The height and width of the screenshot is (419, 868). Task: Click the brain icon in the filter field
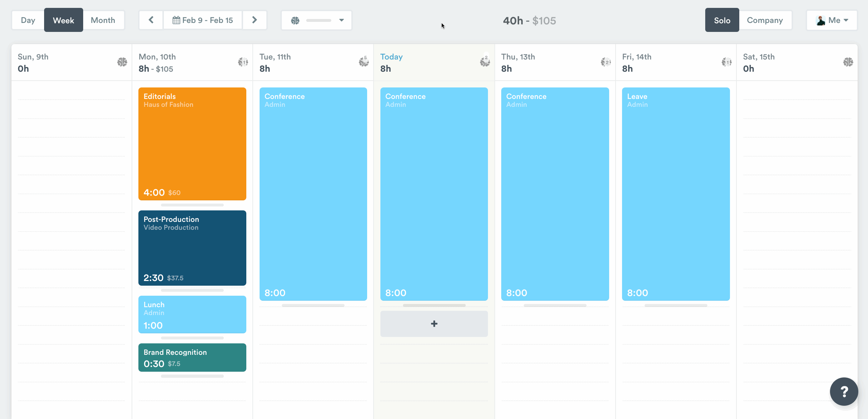pyautogui.click(x=295, y=20)
